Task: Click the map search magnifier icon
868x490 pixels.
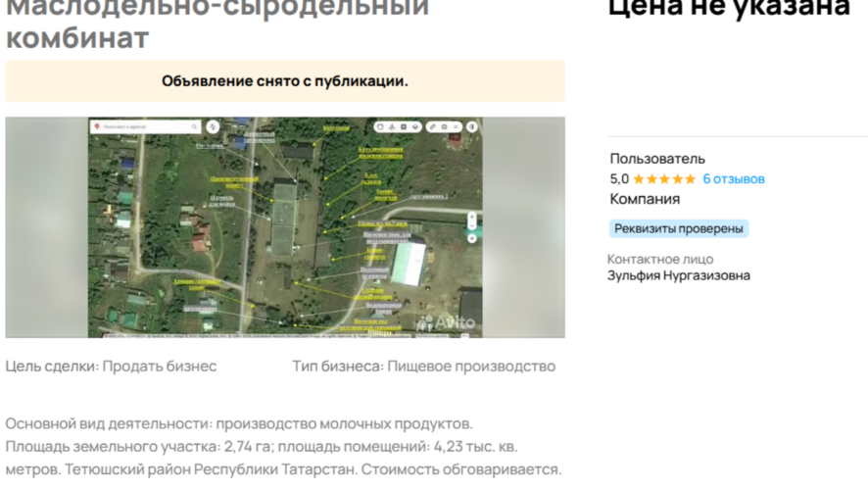Action: (194, 126)
